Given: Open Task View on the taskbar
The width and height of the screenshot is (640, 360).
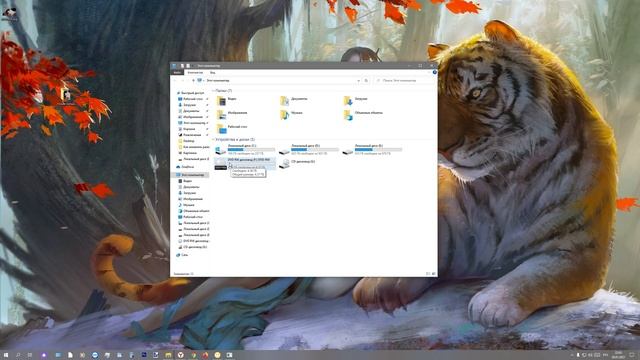Looking at the screenshot, I should 30,355.
